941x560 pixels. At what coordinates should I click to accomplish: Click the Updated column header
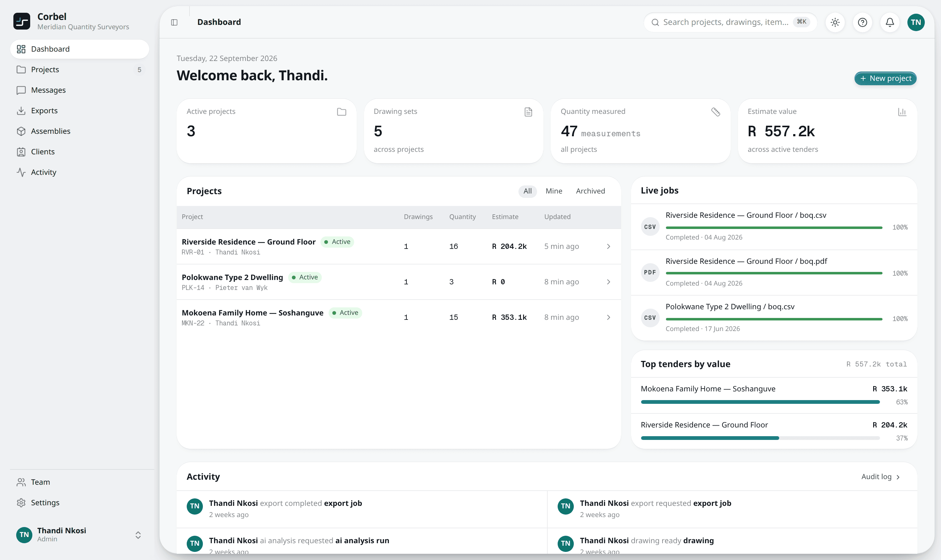(x=557, y=217)
